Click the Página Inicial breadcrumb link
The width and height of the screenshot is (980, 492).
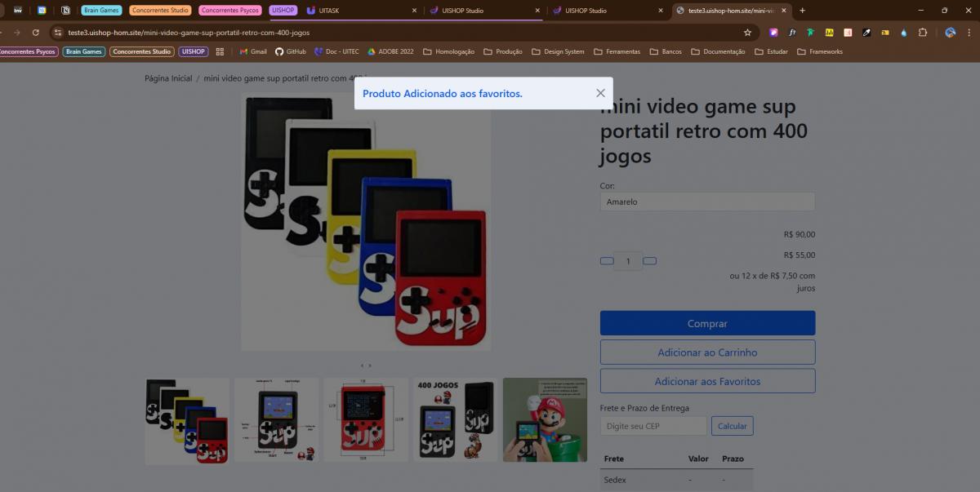168,78
